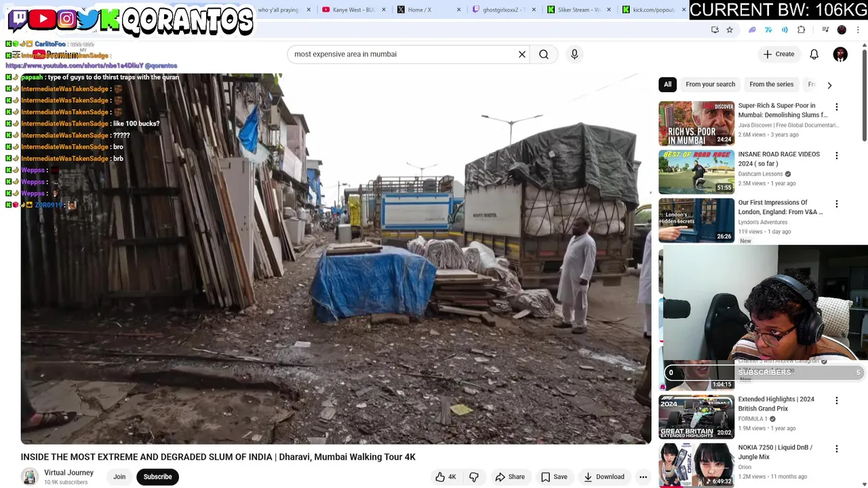Download the current video

[x=604, y=476]
